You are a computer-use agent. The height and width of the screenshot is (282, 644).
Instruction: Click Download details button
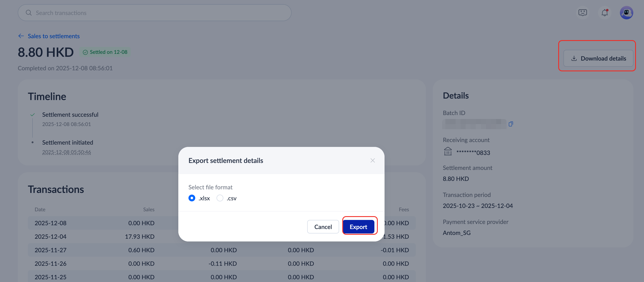click(x=598, y=58)
